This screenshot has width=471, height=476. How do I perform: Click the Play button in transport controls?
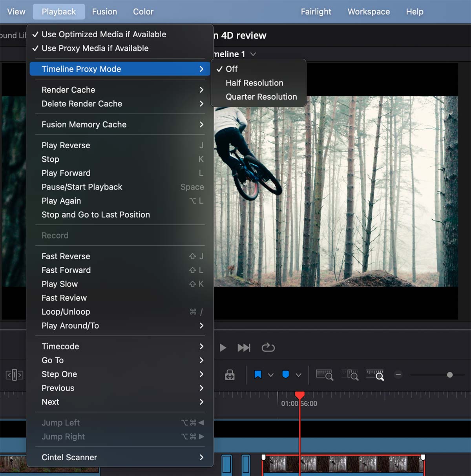(223, 348)
